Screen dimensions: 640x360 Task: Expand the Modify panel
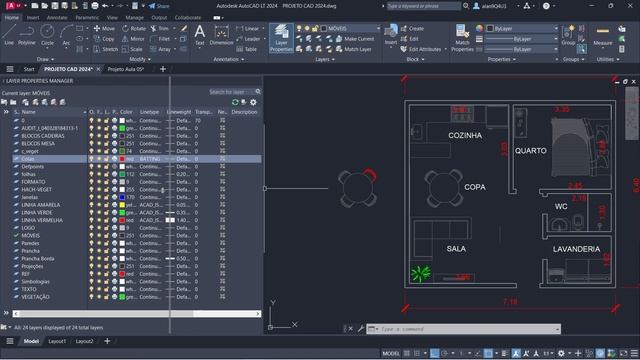tap(140, 59)
